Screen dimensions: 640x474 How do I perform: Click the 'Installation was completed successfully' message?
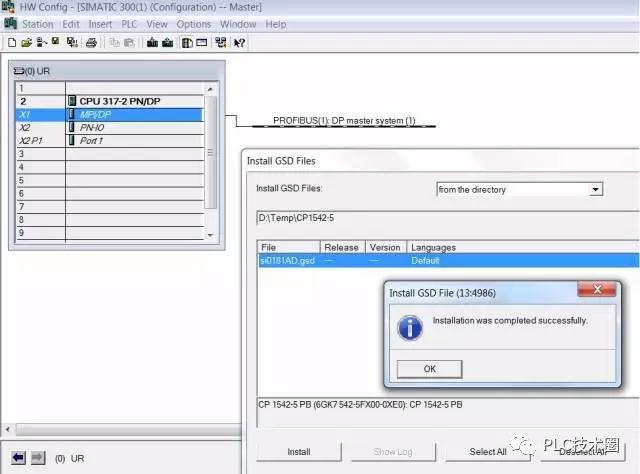pos(510,320)
